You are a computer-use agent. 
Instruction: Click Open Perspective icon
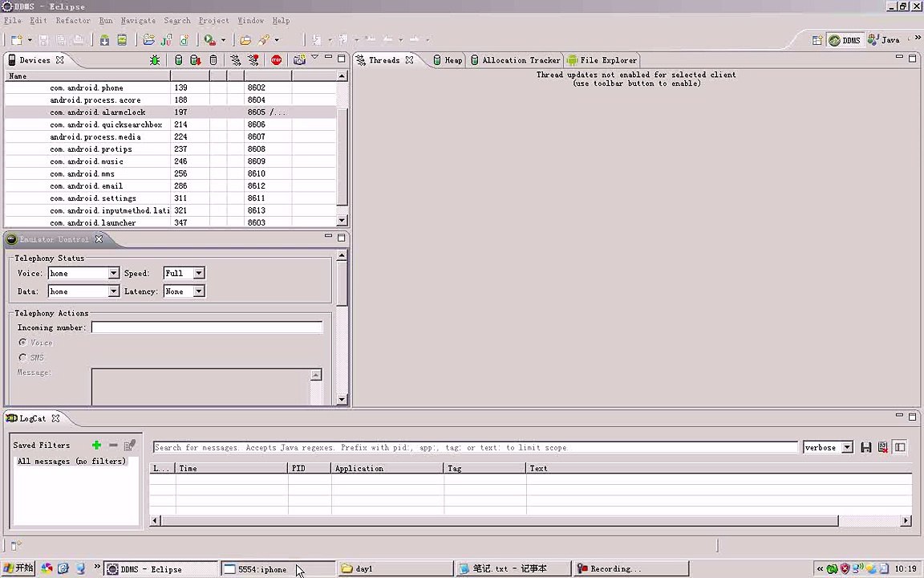click(x=817, y=40)
